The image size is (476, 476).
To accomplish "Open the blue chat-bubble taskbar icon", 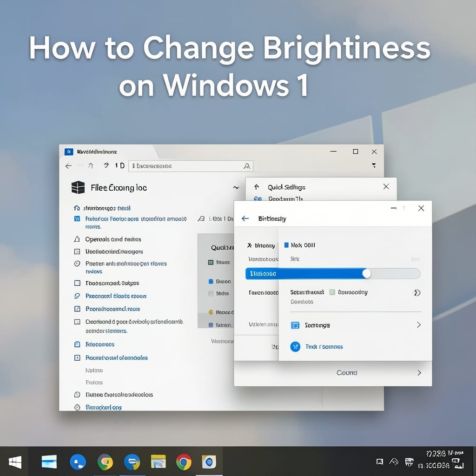I will click(x=132, y=462).
